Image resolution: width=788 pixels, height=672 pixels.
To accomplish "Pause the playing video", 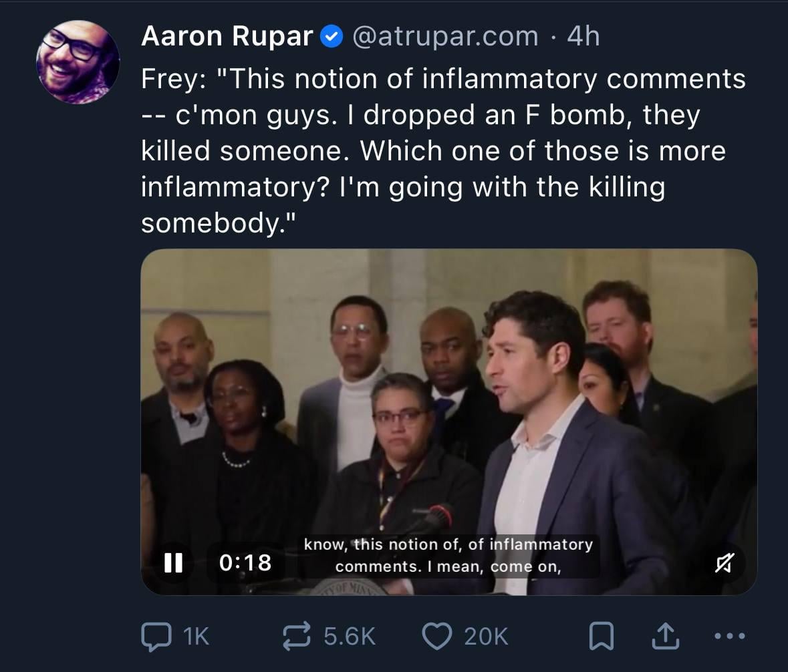I will click(x=173, y=562).
